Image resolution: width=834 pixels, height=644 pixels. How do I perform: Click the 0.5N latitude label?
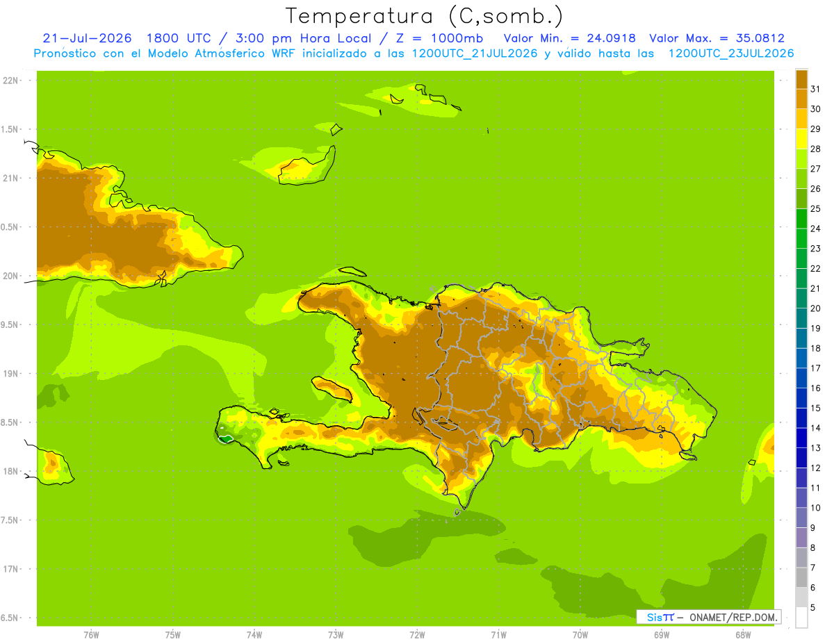(10, 227)
